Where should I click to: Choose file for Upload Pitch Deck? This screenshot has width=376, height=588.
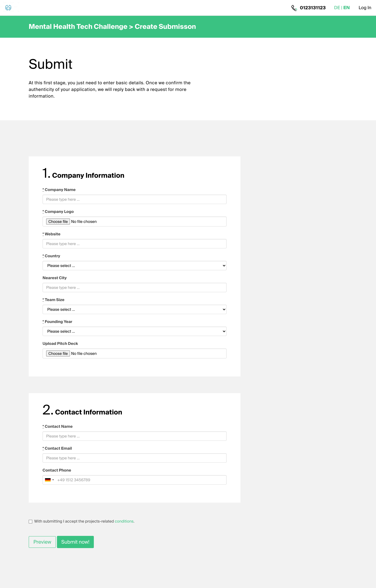tap(58, 353)
